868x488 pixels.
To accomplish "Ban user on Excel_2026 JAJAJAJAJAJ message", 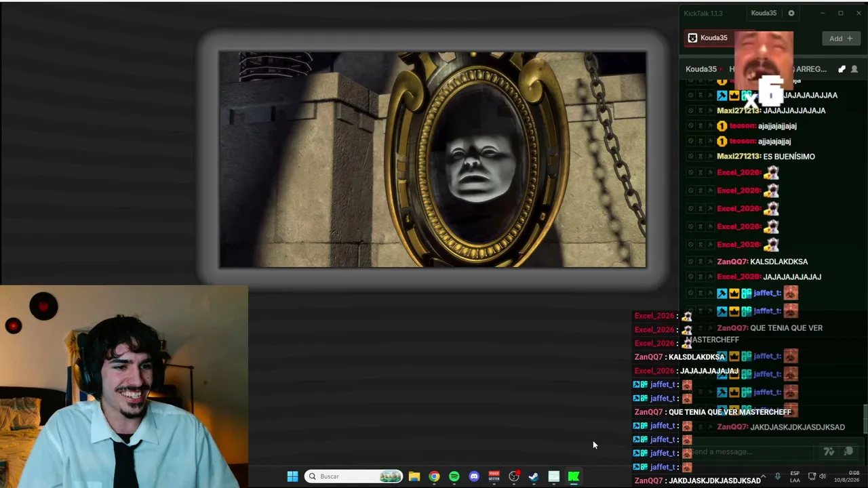I will (690, 277).
